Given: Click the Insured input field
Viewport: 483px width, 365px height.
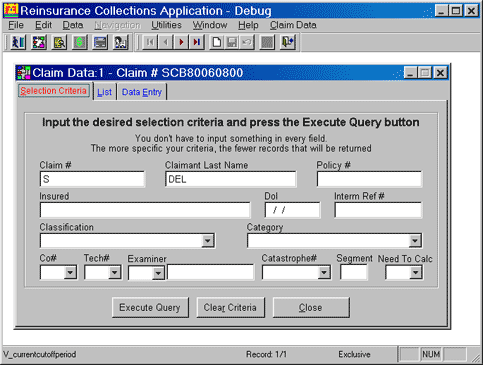Looking at the screenshot, I should (145, 210).
